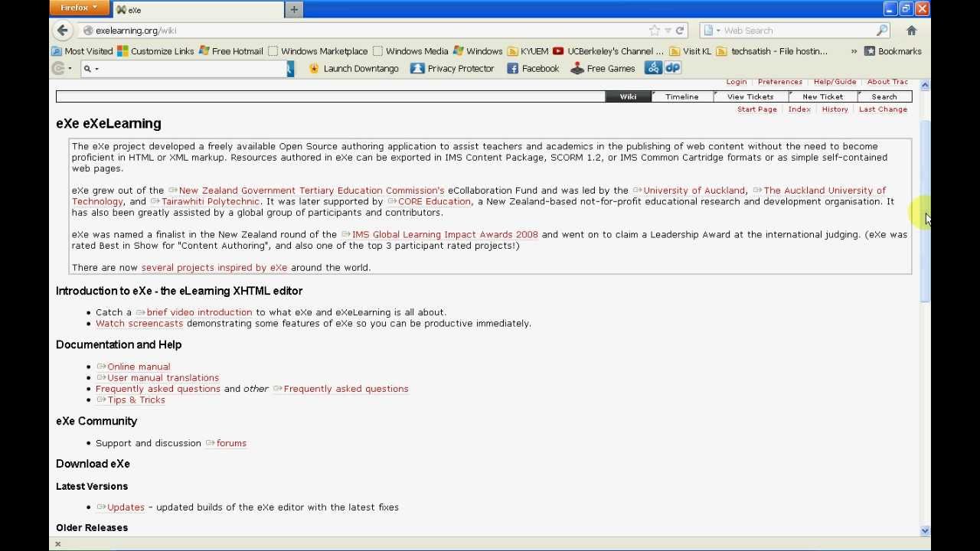Viewport: 980px width, 551px height.
Task: Open UCBerkeley's Channel bookmark
Action: [609, 51]
